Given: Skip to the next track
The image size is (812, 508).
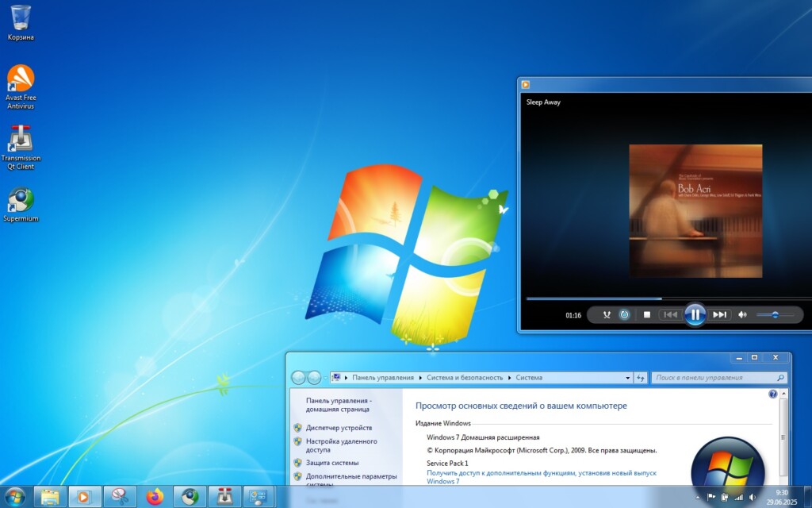Looking at the screenshot, I should pos(718,314).
